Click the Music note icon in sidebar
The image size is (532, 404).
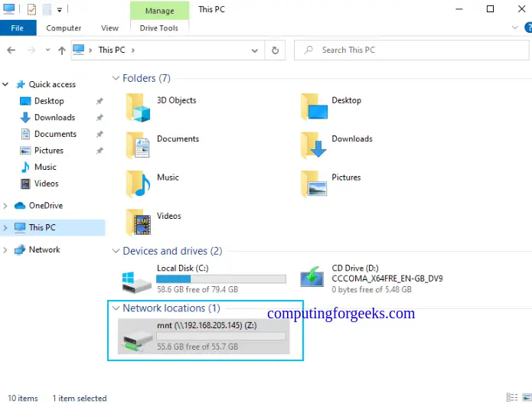[x=25, y=168]
